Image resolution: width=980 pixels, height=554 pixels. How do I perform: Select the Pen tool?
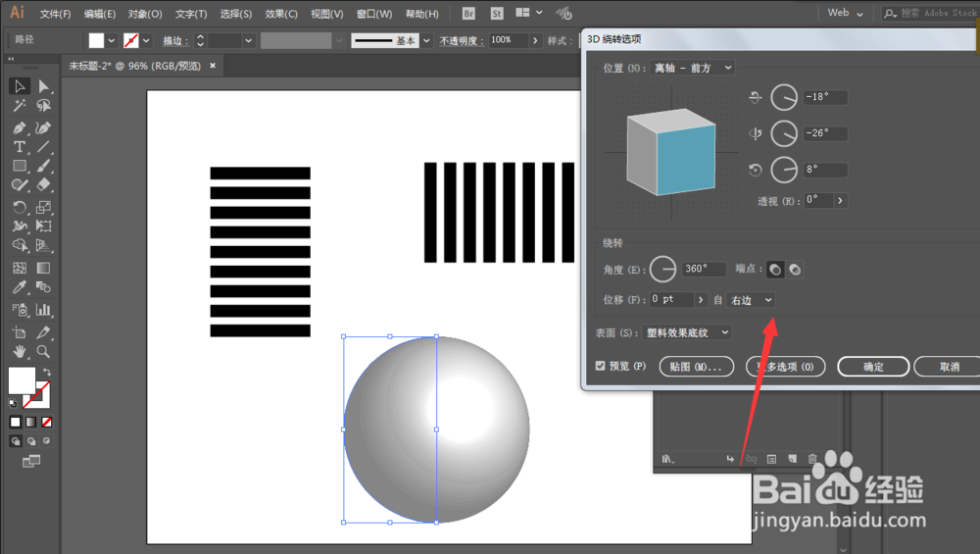point(20,128)
